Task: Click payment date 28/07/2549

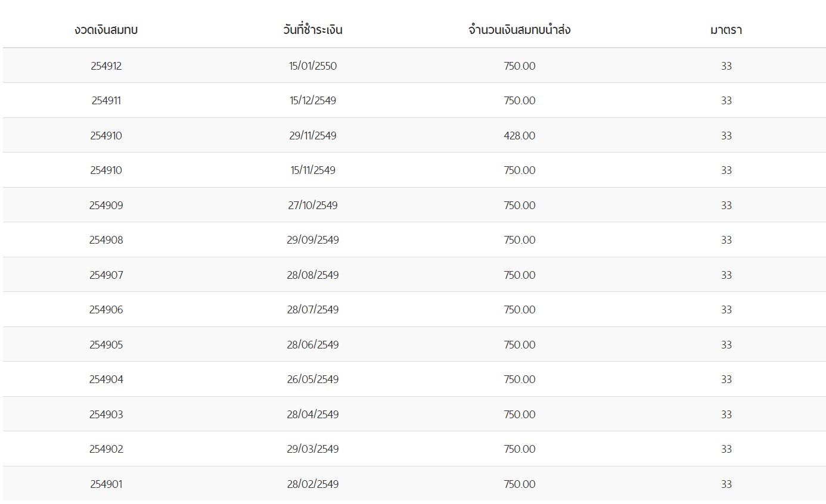Action: [x=313, y=310]
